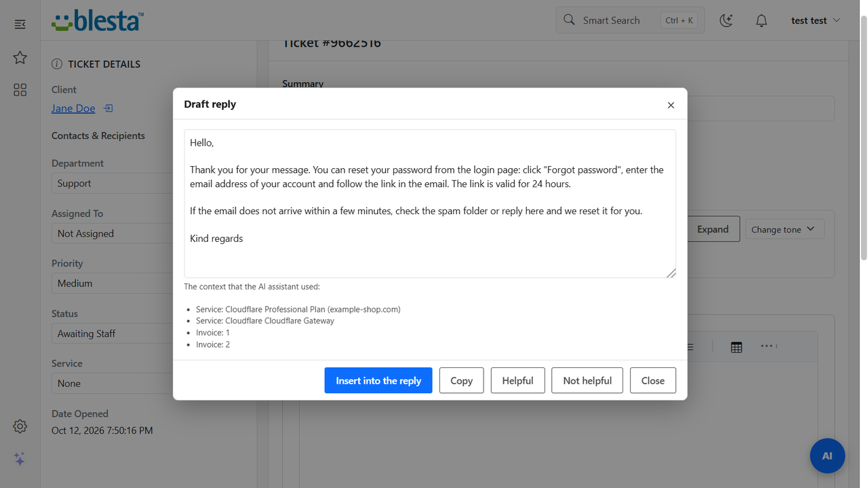Click the sparkle AI icon in the sidebar

pyautogui.click(x=20, y=459)
